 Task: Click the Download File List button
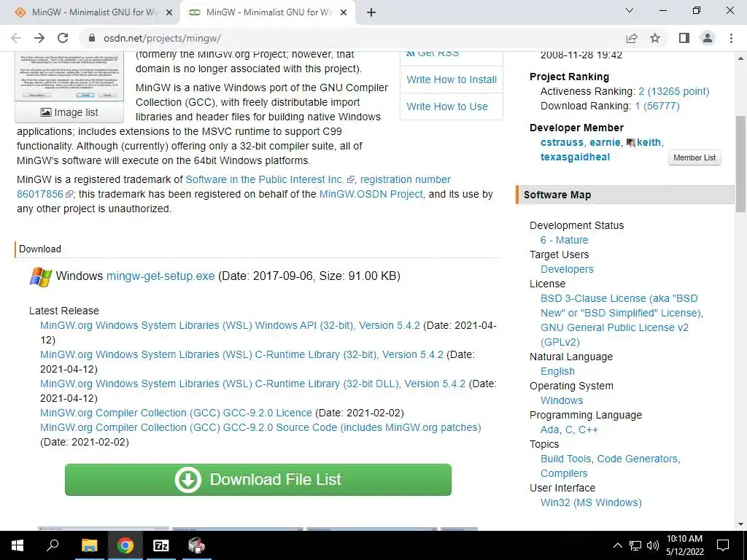258,480
